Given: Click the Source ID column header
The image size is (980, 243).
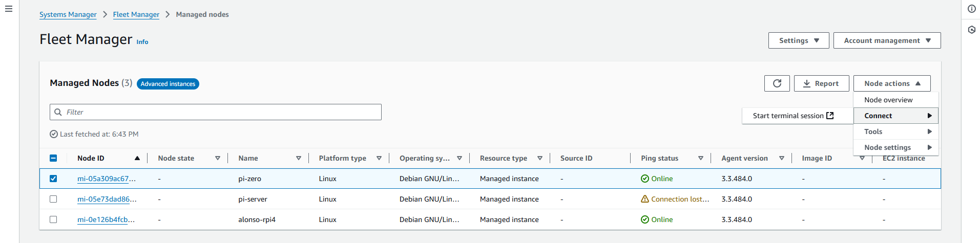Looking at the screenshot, I should point(576,158).
